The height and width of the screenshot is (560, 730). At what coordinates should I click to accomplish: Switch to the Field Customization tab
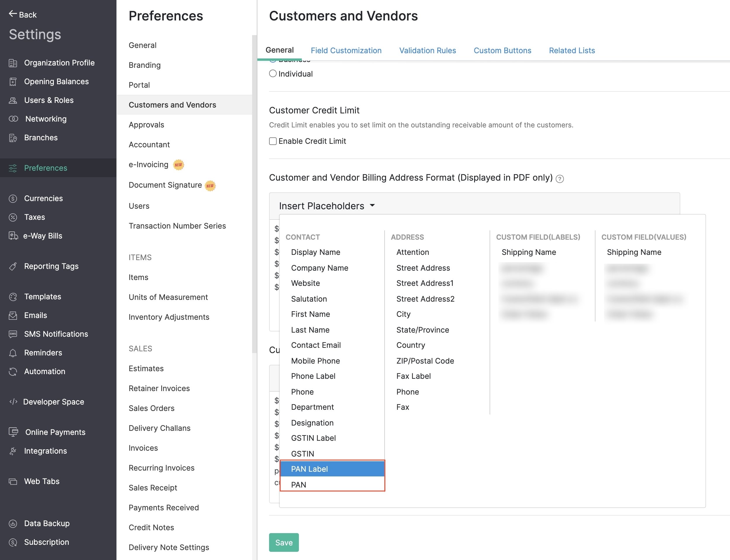[346, 51]
